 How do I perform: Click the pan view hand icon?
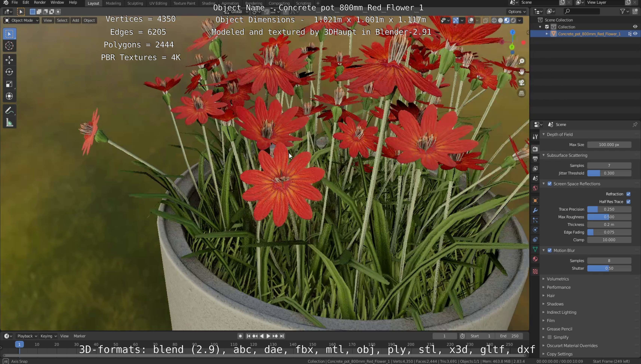tap(521, 72)
